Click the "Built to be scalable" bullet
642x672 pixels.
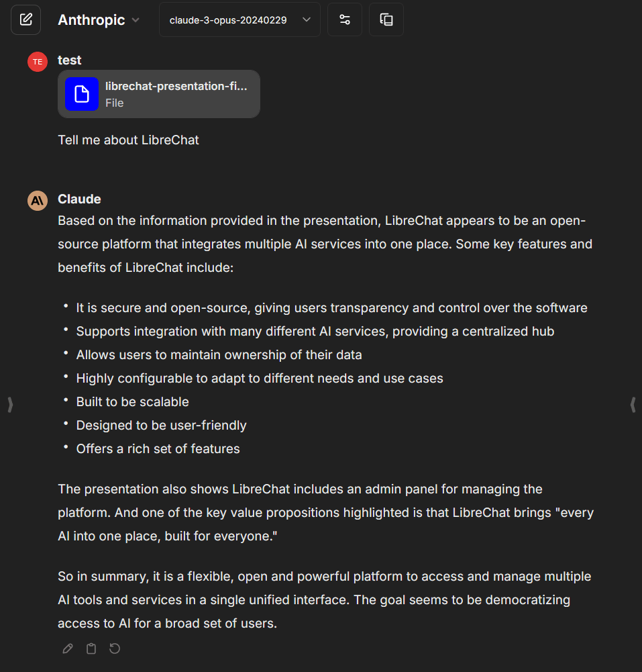(132, 402)
